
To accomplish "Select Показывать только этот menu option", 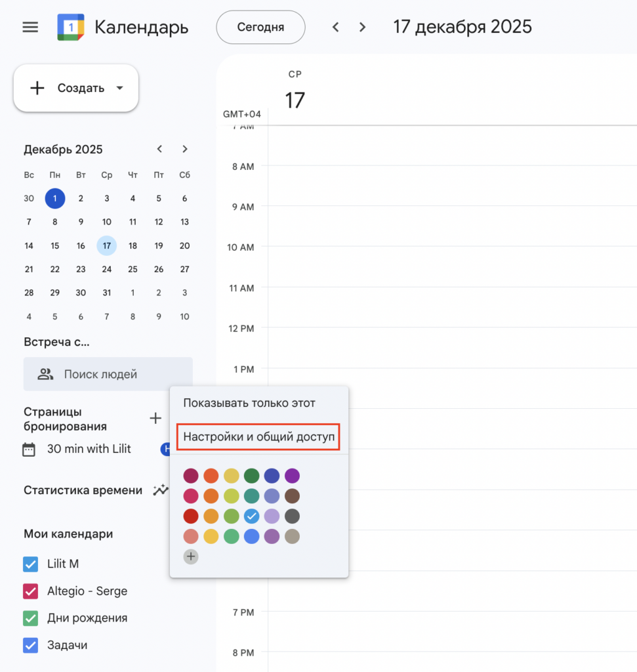I will pyautogui.click(x=249, y=403).
